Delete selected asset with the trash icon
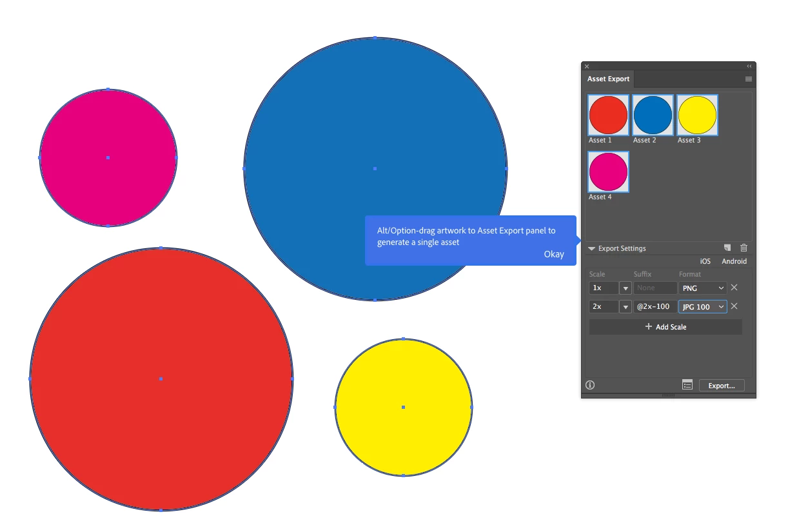 [x=744, y=248]
